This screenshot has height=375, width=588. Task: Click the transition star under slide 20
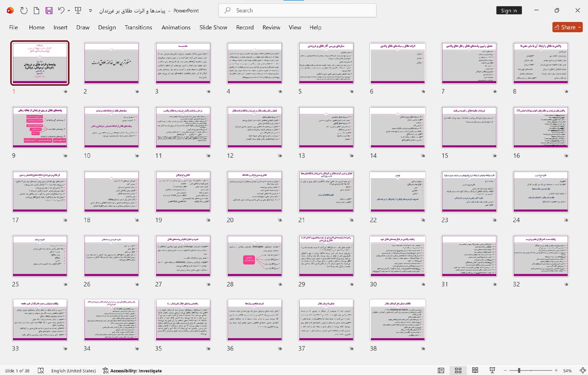click(280, 220)
